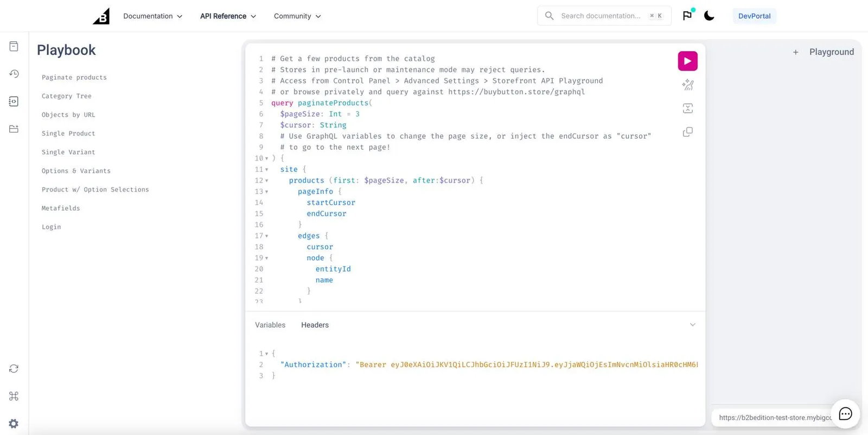Click the BigCommerce logo
The width and height of the screenshot is (868, 435).
[x=101, y=16]
